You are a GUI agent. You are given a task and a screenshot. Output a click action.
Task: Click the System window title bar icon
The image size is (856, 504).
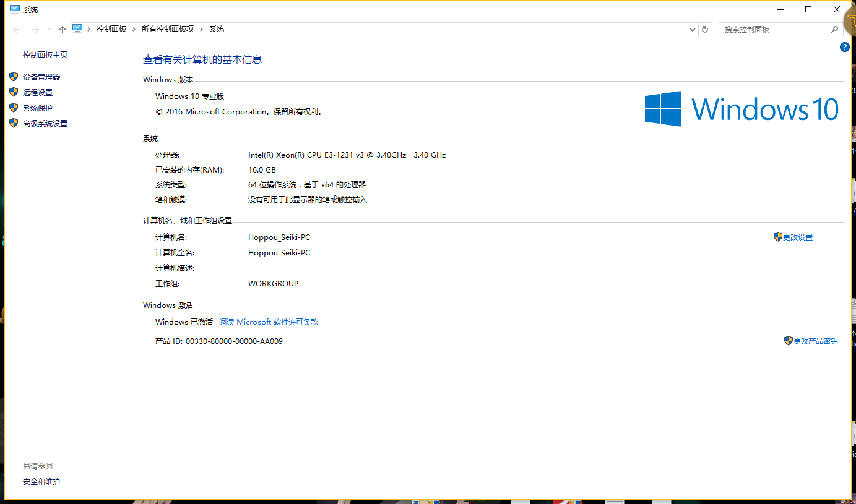pos(15,9)
